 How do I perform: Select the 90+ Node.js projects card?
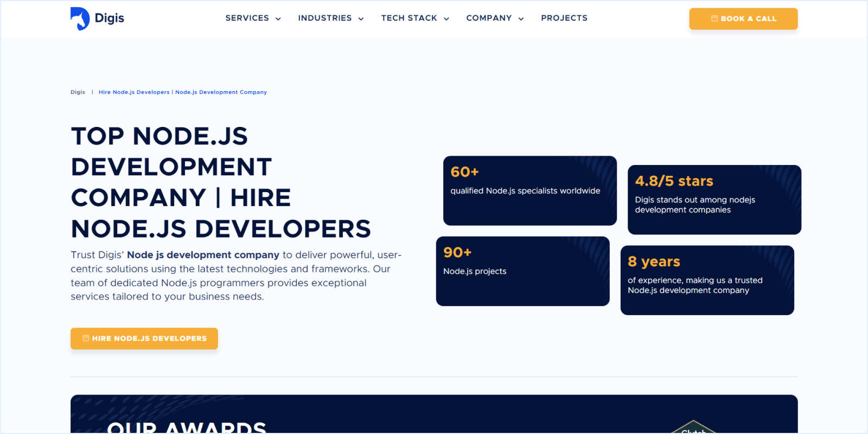523,271
